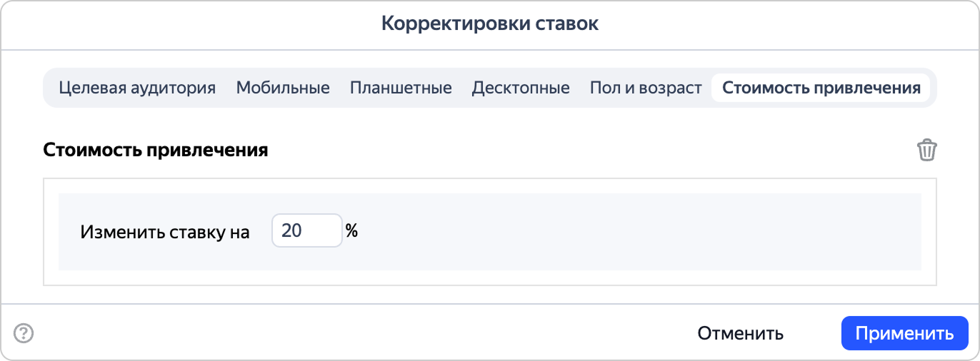This screenshot has width=980, height=361.
Task: Open help using the question mark icon
Action: coord(24,333)
